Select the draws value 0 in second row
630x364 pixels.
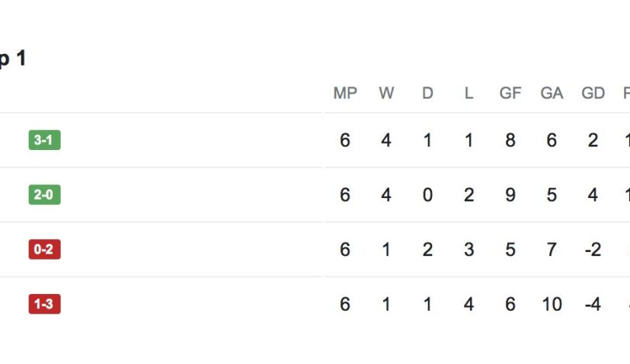tap(427, 195)
